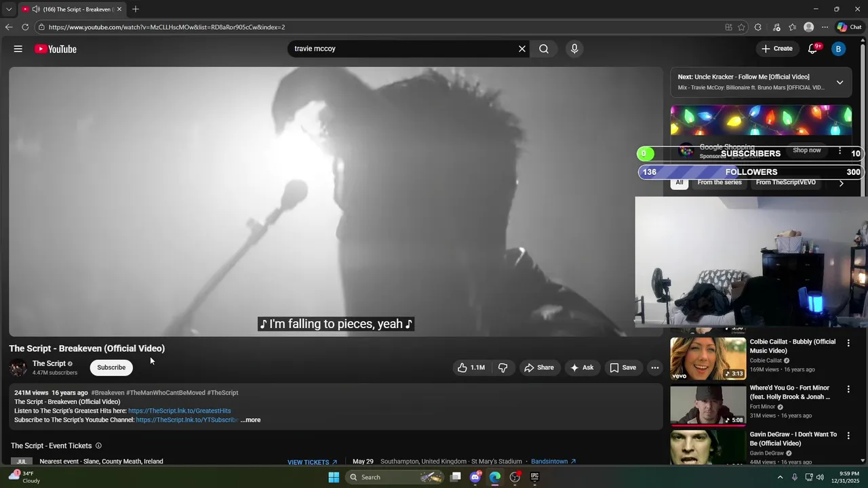Expand the Next up playlist panel

[840, 82]
